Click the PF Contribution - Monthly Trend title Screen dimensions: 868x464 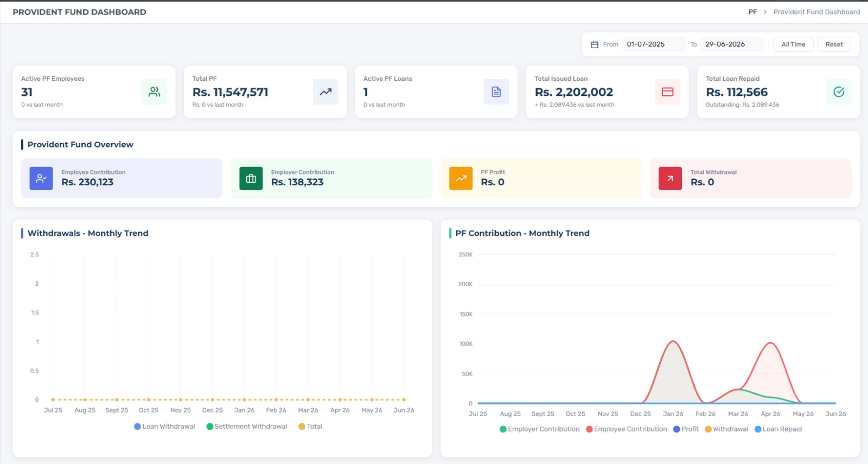pos(522,233)
